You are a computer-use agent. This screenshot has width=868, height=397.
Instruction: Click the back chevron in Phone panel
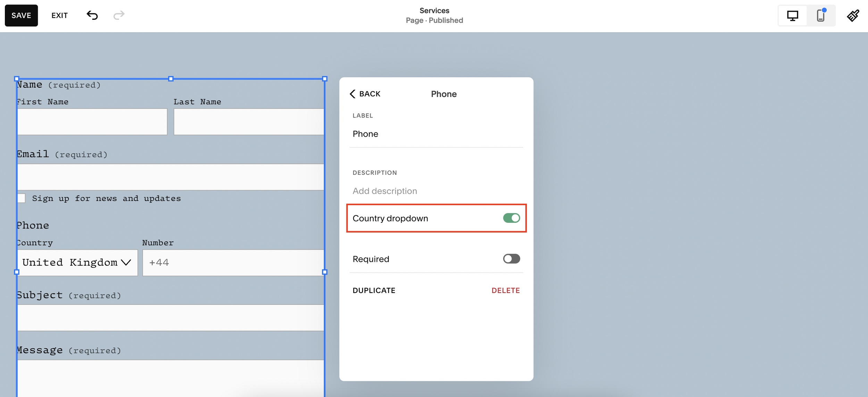353,94
